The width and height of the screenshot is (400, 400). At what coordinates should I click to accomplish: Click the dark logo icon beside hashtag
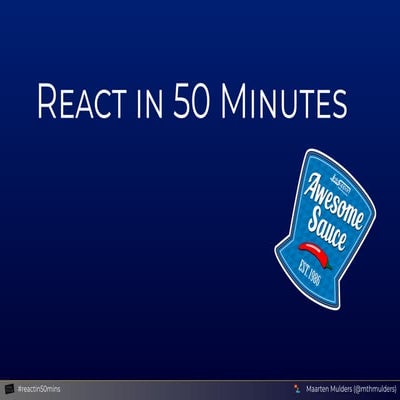(10, 389)
